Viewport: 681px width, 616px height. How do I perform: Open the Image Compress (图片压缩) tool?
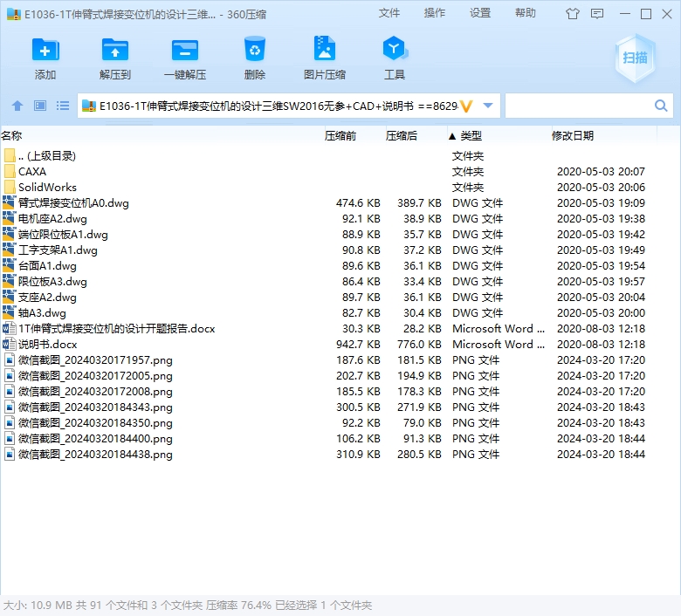tap(325, 48)
